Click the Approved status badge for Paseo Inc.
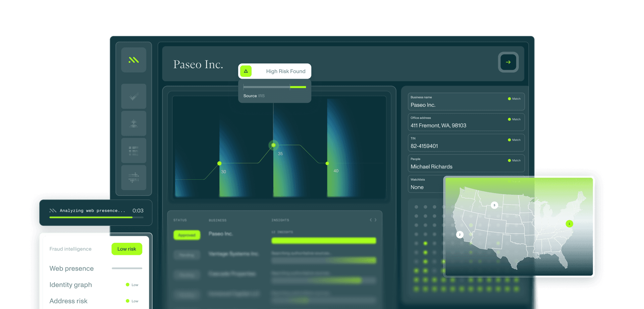Image resolution: width=644 pixels, height=309 pixels. coord(187,235)
